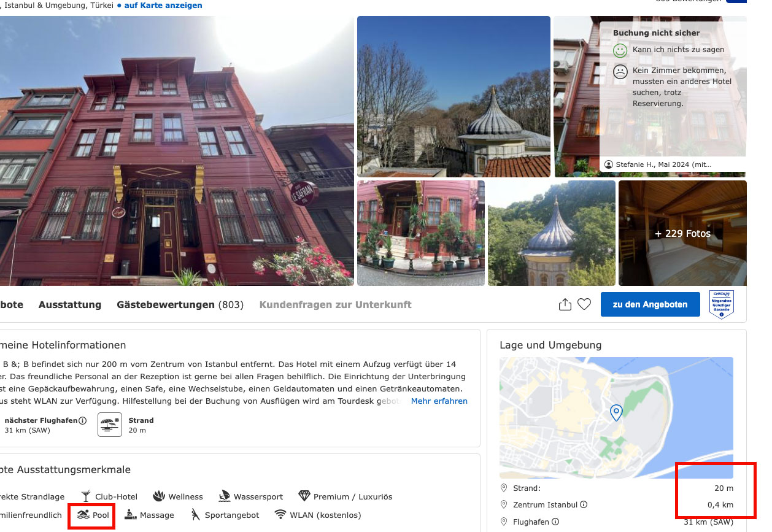Image resolution: width=772 pixels, height=532 pixels.
Task: Click the Club-Hotel cocktail icon
Action: tap(86, 496)
